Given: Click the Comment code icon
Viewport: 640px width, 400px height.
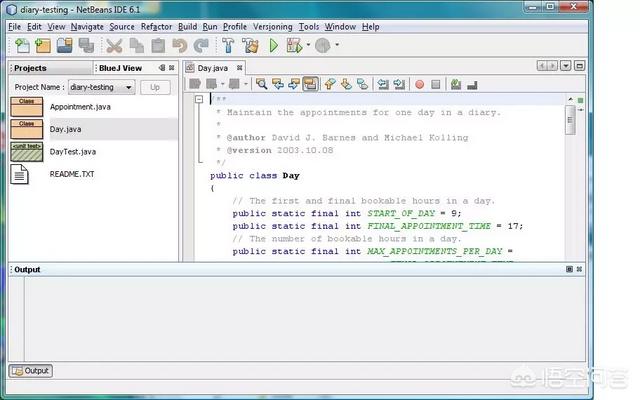Looking at the screenshot, I should click(x=456, y=84).
